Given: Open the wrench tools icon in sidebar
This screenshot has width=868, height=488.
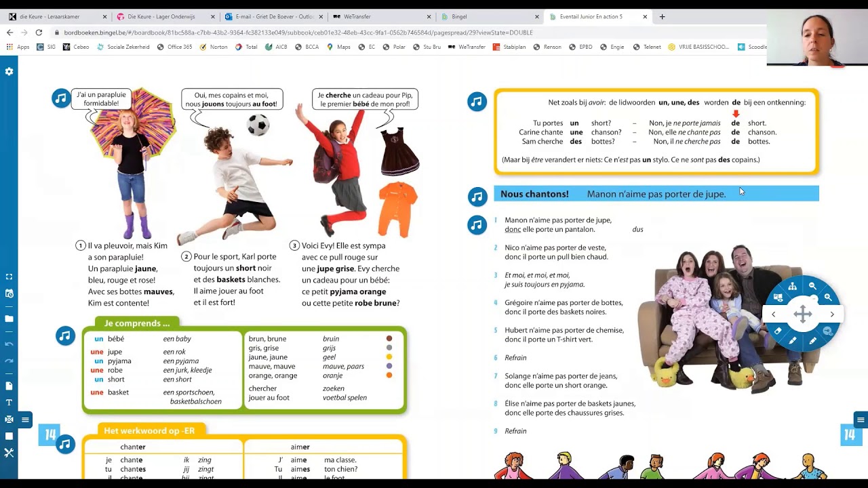Looking at the screenshot, I should click(9, 453).
